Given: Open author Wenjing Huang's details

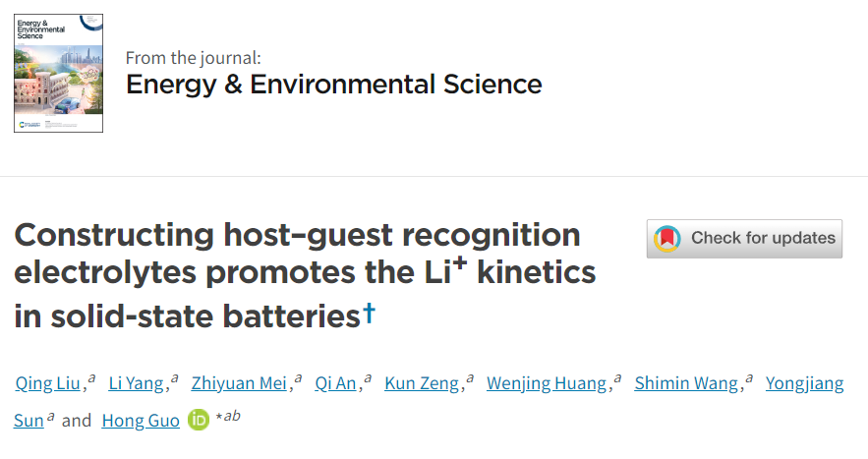Looking at the screenshot, I should pyautogui.click(x=547, y=383).
